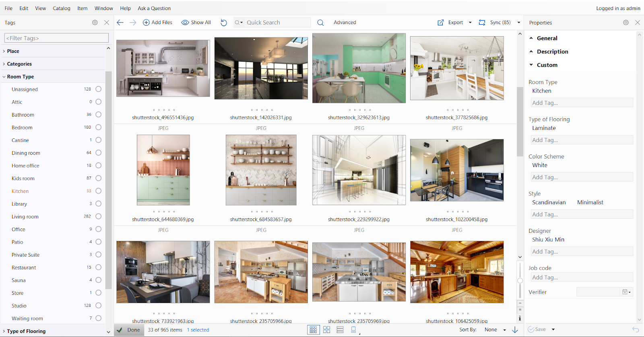Open Properties panel settings gear
Image resolution: width=644 pixels, height=337 pixels.
point(626,23)
